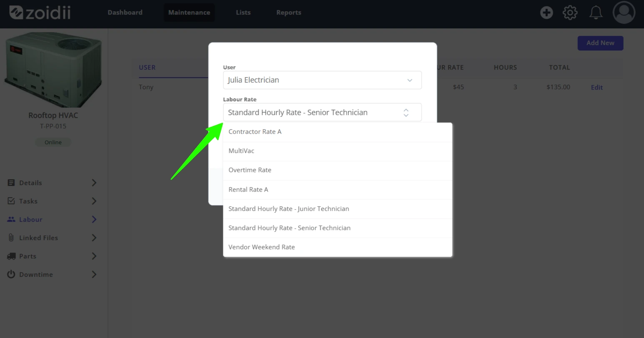644x338 pixels.
Task: Open the User dropdown showing Julia Electrician
Action: (x=322, y=80)
